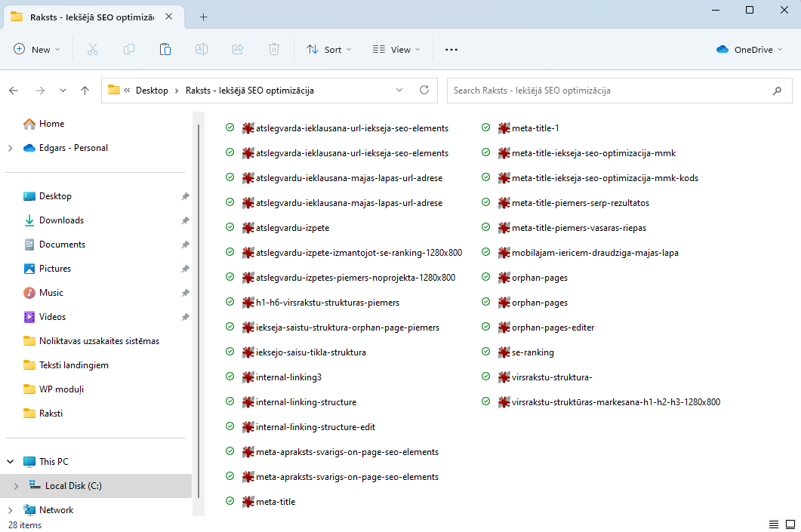Viewport: 801px width, 532px height.
Task: Expand Edgars - Personal OneDrive node
Action: pyautogui.click(x=10, y=148)
